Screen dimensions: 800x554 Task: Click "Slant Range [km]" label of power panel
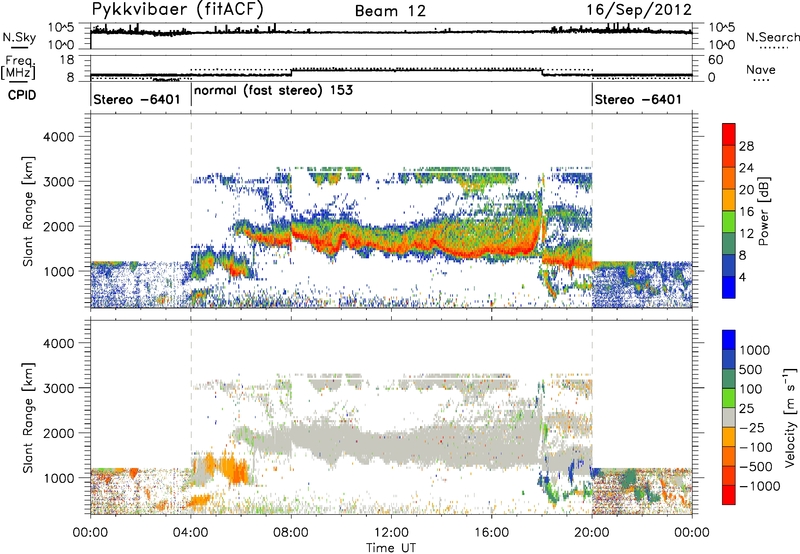(x=28, y=211)
